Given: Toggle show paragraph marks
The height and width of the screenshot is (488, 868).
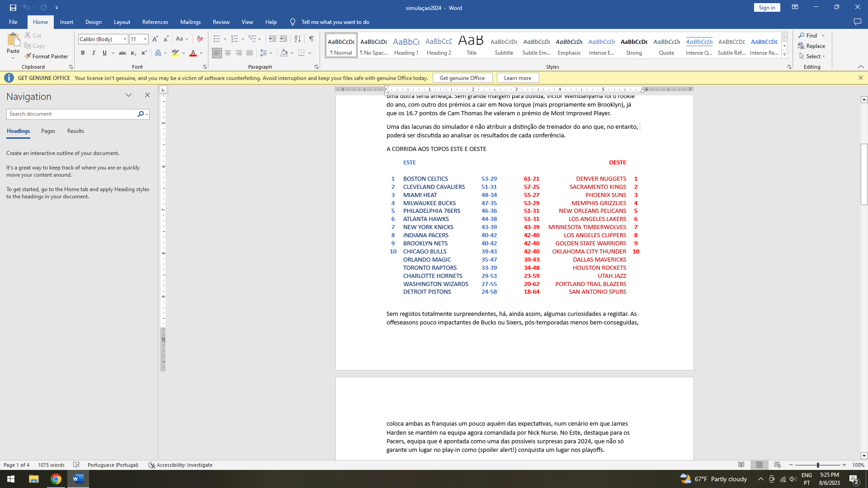Looking at the screenshot, I should pos(311,39).
